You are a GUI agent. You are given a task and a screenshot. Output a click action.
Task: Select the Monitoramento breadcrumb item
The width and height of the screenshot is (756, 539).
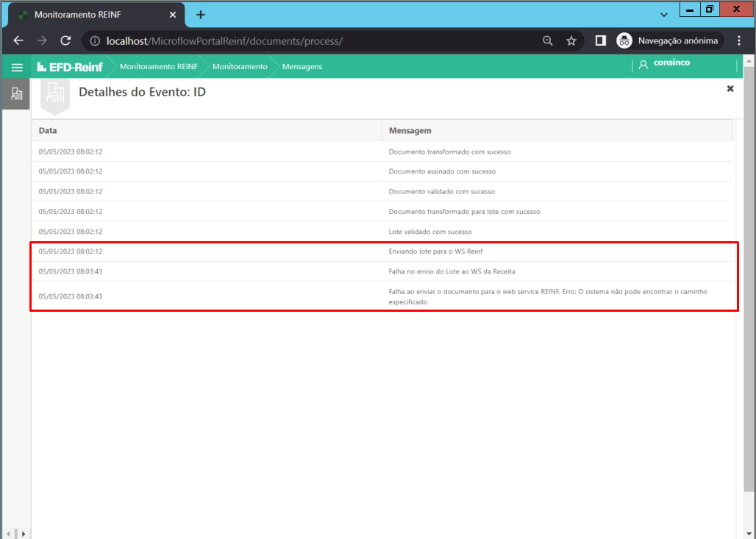pos(240,67)
